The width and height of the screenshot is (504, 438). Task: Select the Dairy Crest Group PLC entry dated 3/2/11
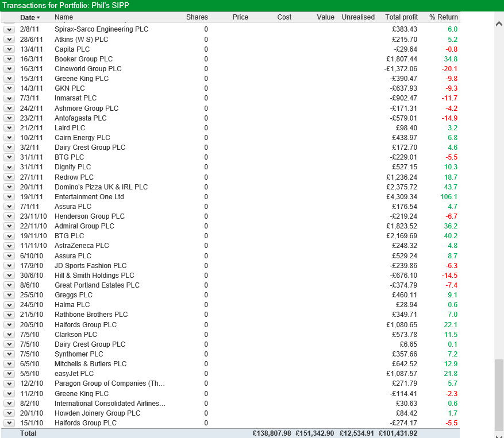point(90,148)
